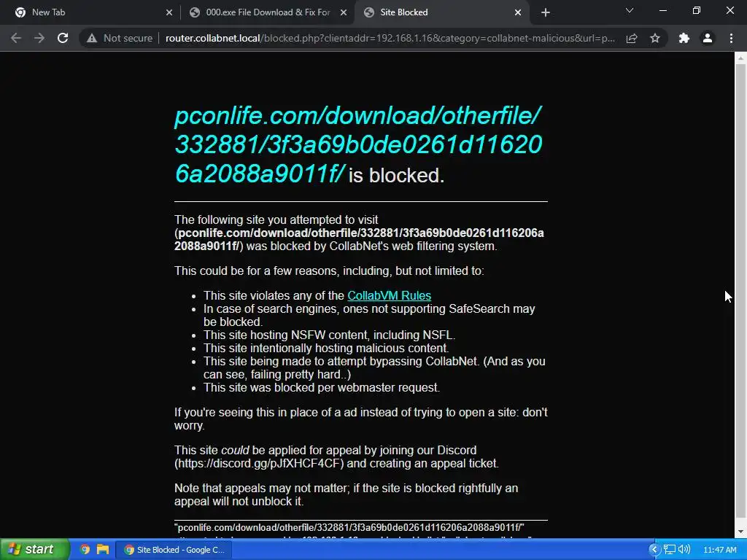Open the CollabVM Rules link
This screenshot has height=560, width=747.
[390, 296]
